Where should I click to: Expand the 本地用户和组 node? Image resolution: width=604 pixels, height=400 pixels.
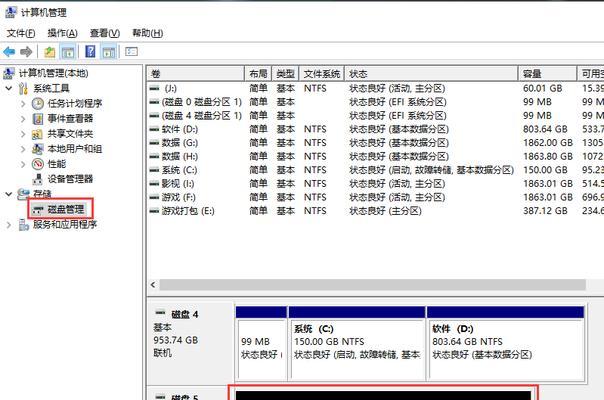point(23,149)
